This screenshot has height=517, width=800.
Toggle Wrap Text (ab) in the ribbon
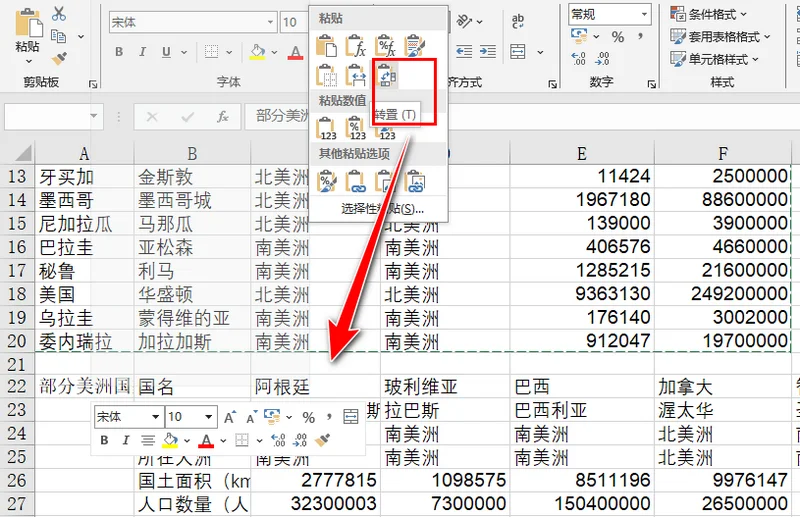pos(517,21)
